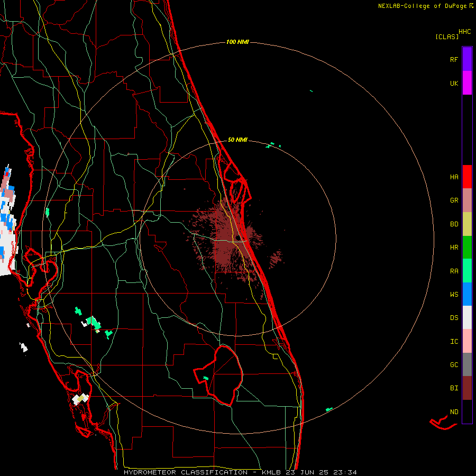Click the GC legend label

tap(454, 365)
